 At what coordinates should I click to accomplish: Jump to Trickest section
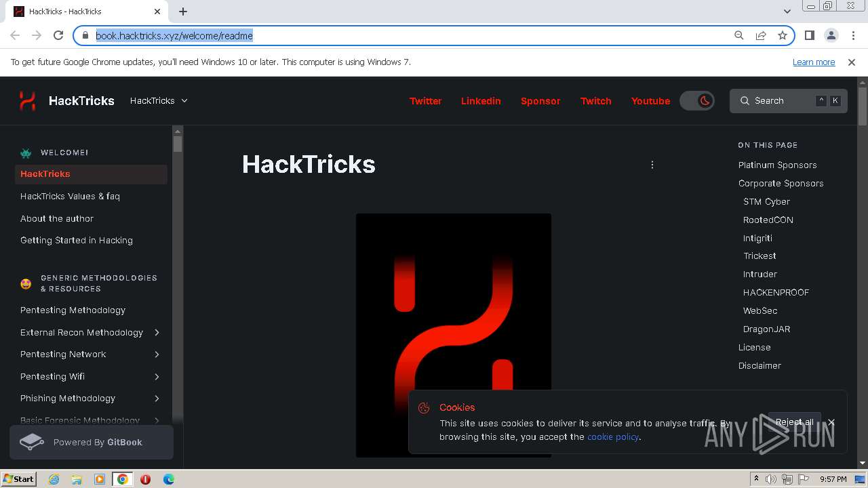click(x=759, y=256)
